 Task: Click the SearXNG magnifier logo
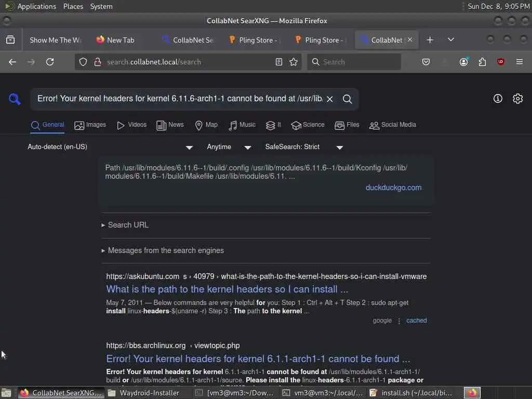(15, 99)
